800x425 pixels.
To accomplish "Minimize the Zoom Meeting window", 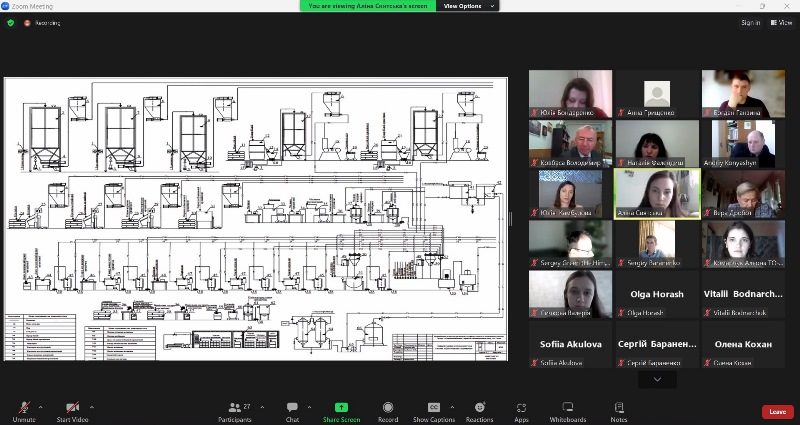I will tap(738, 6).
